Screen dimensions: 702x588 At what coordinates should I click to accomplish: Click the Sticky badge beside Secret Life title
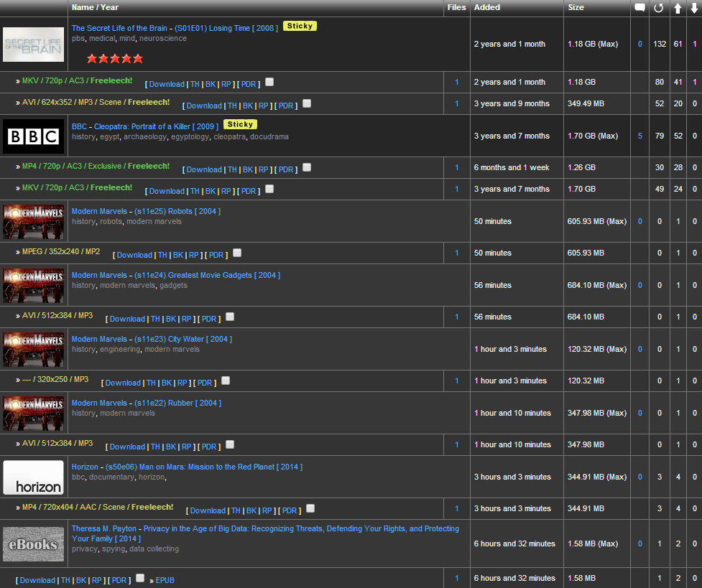(x=300, y=26)
